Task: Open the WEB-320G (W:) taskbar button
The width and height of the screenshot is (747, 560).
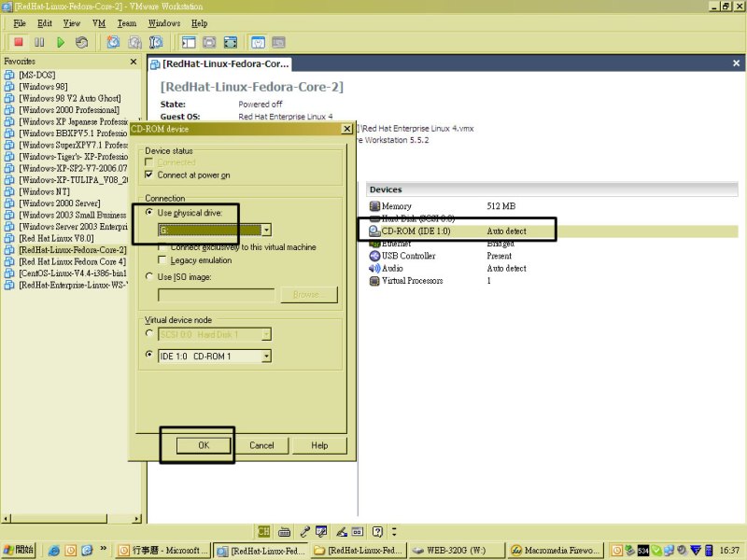Action: 456,551
